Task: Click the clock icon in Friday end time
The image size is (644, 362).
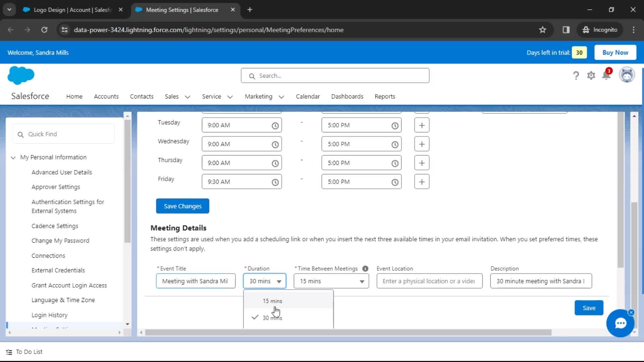Action: pos(395,182)
